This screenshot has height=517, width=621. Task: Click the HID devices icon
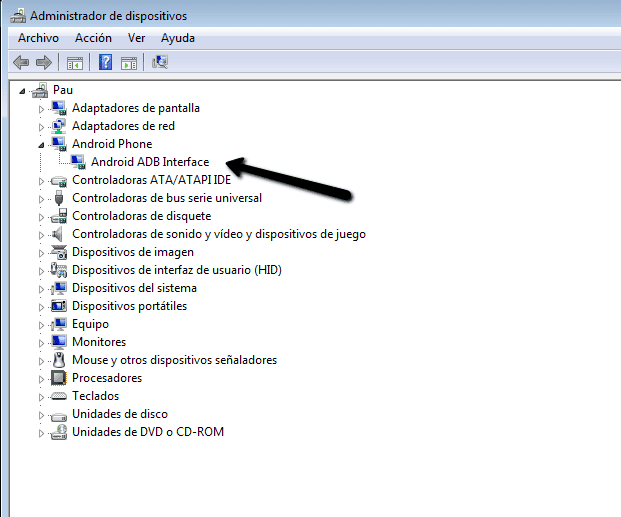[59, 270]
